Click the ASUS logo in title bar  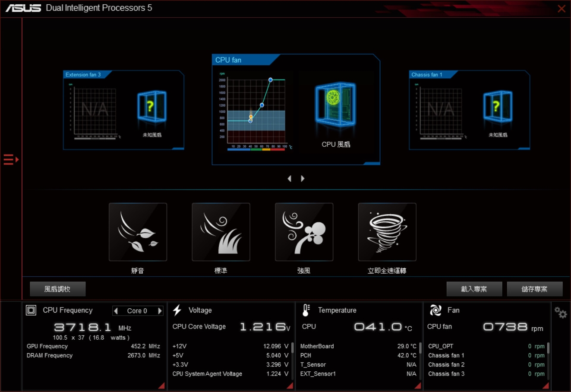(x=23, y=8)
